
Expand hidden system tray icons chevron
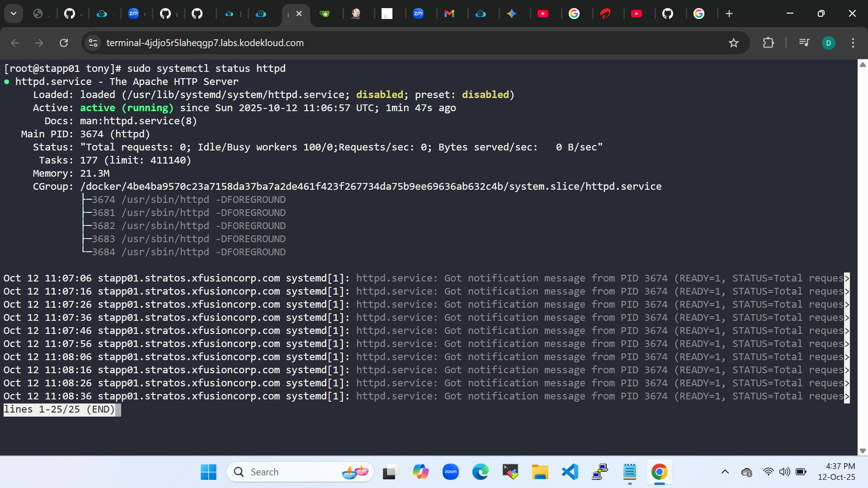pyautogui.click(x=725, y=472)
